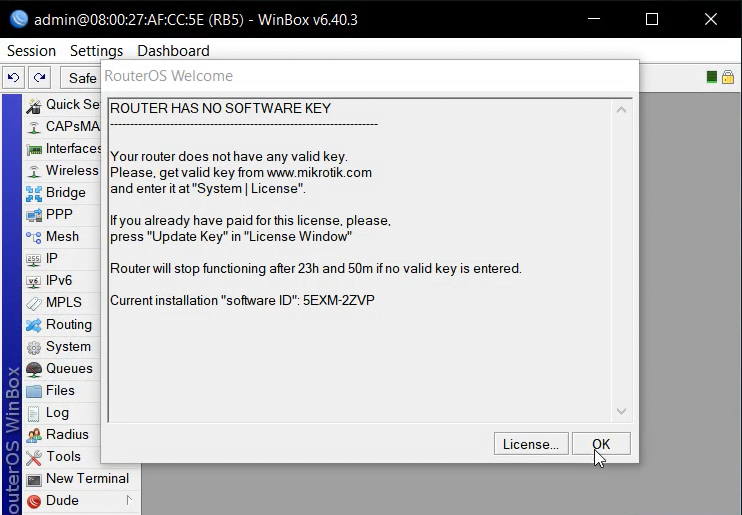742x515 pixels.
Task: Click the Dude red icon
Action: 34,501
